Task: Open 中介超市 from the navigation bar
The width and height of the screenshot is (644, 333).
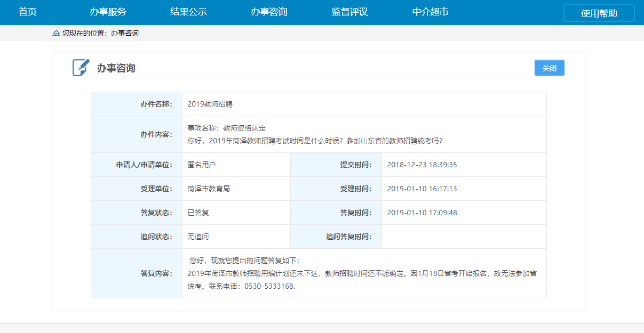Action: tap(430, 12)
